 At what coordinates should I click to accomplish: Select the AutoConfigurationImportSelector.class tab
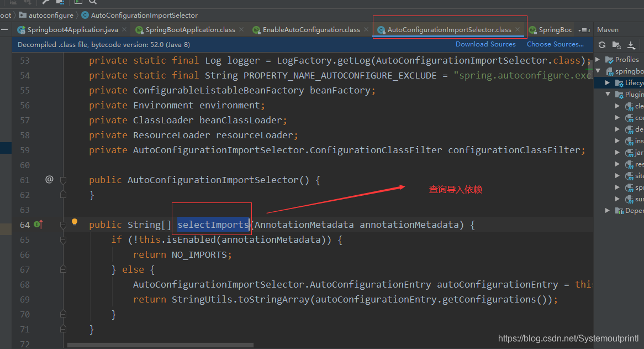coord(450,30)
